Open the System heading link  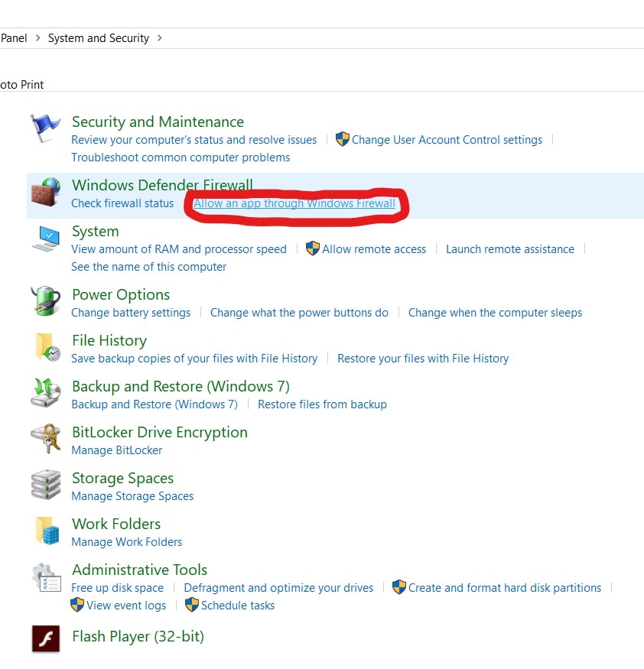click(x=95, y=231)
